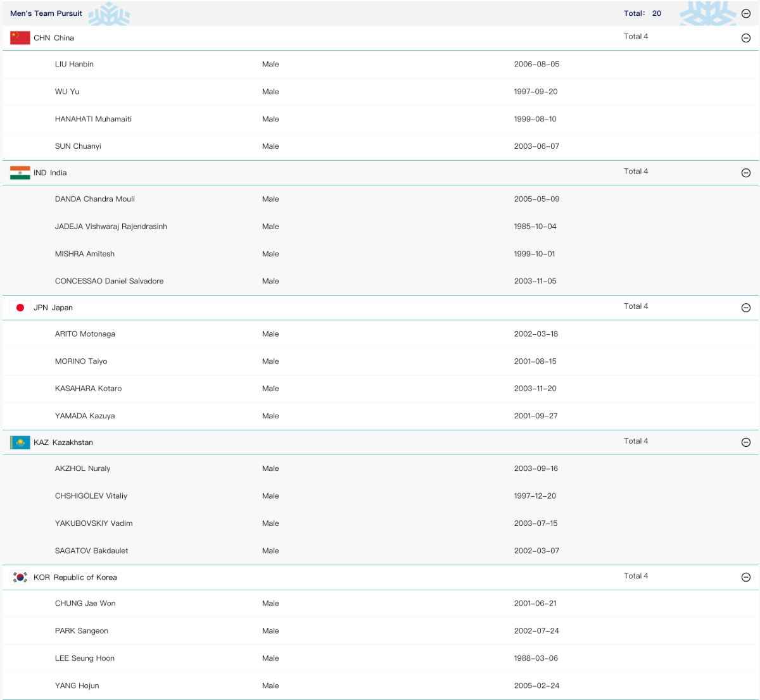Collapse the KAZ Kazakhstan team group

point(745,442)
